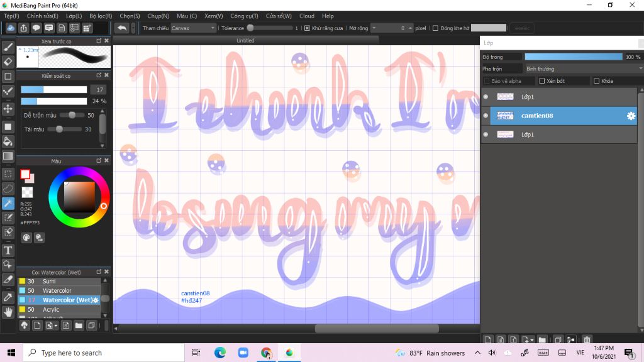Open the color palette icon

(x=26, y=238)
